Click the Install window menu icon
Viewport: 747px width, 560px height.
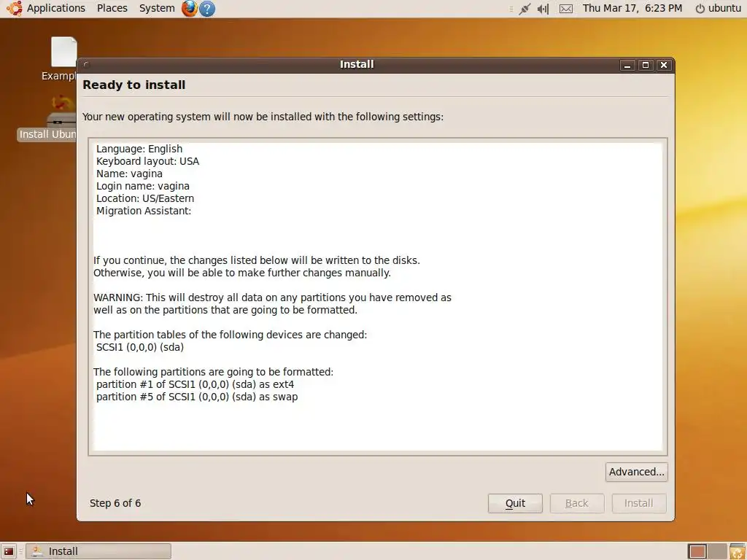[x=86, y=65]
